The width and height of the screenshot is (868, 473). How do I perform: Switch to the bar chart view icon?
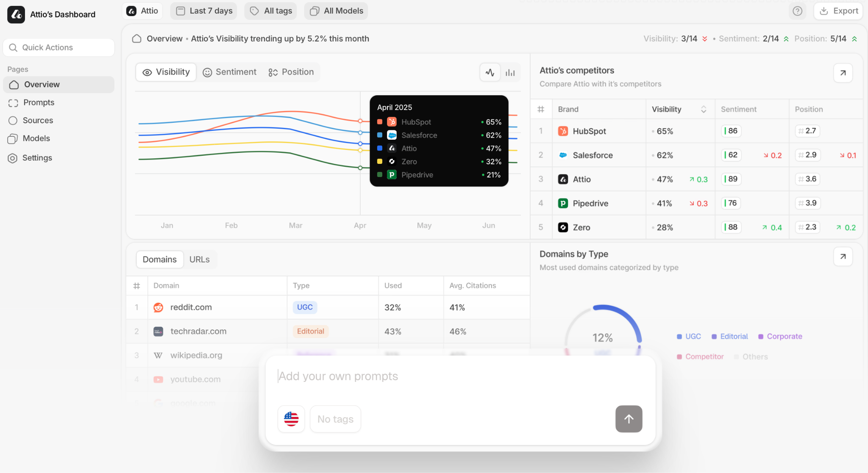click(510, 72)
